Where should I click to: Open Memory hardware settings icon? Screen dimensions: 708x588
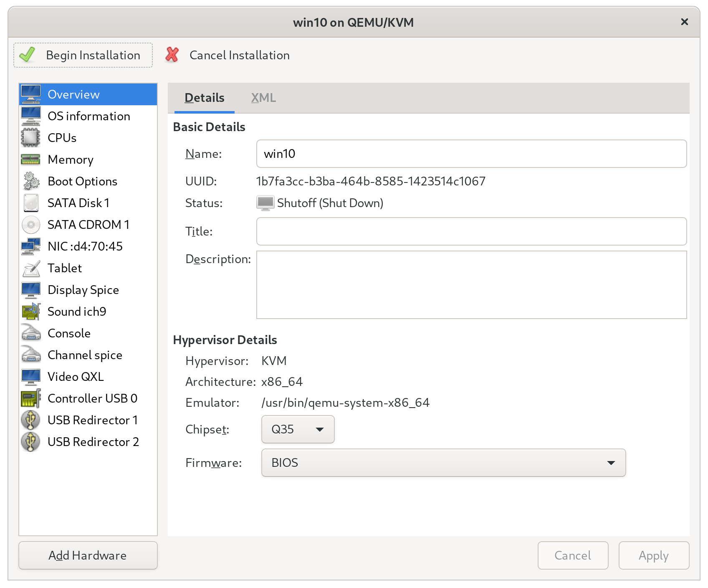click(x=30, y=160)
